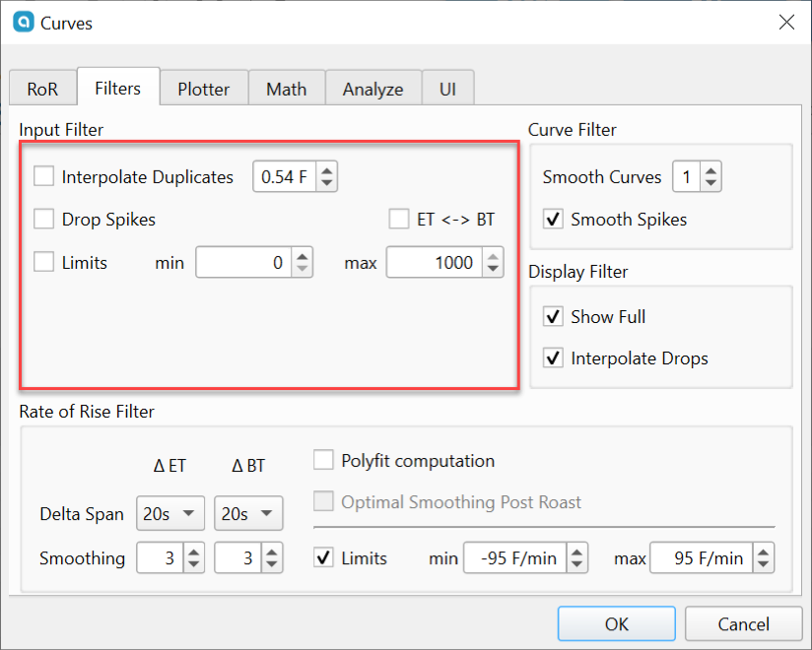
Task: Open the ΔBT Delta Span dropdown
Action: 248,513
